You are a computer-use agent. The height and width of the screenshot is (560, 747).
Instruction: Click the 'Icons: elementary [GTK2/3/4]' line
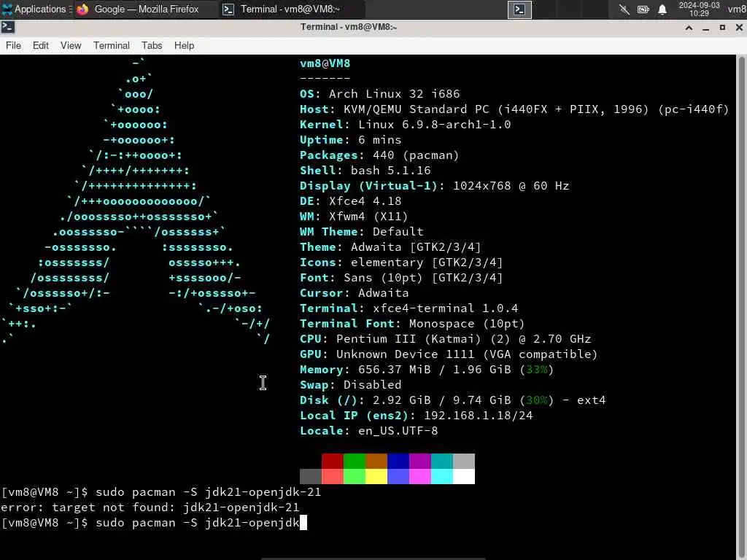pyautogui.click(x=402, y=262)
